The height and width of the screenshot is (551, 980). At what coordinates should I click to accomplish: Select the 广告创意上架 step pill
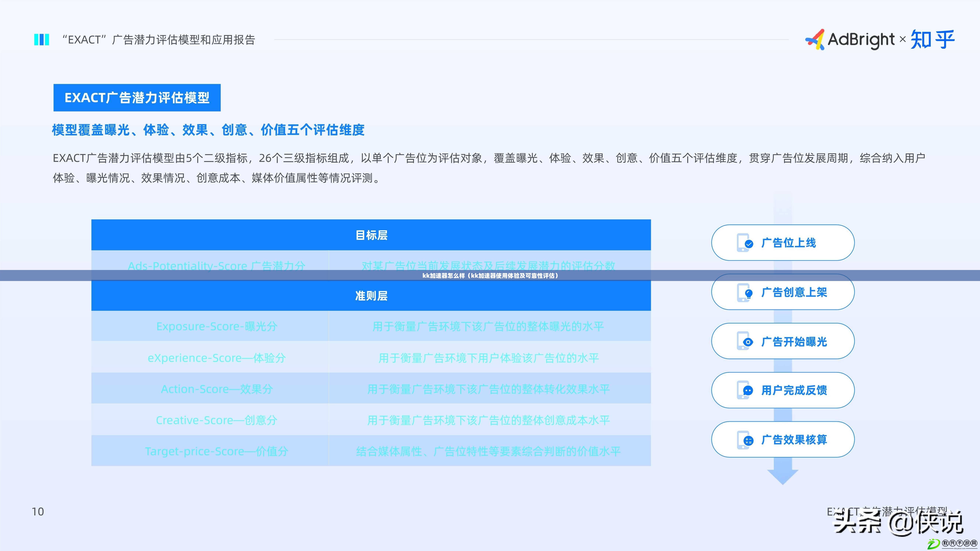point(783,292)
